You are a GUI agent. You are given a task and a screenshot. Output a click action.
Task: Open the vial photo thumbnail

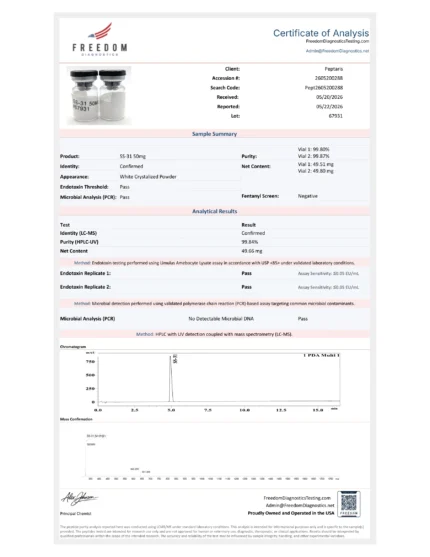[x=99, y=96]
